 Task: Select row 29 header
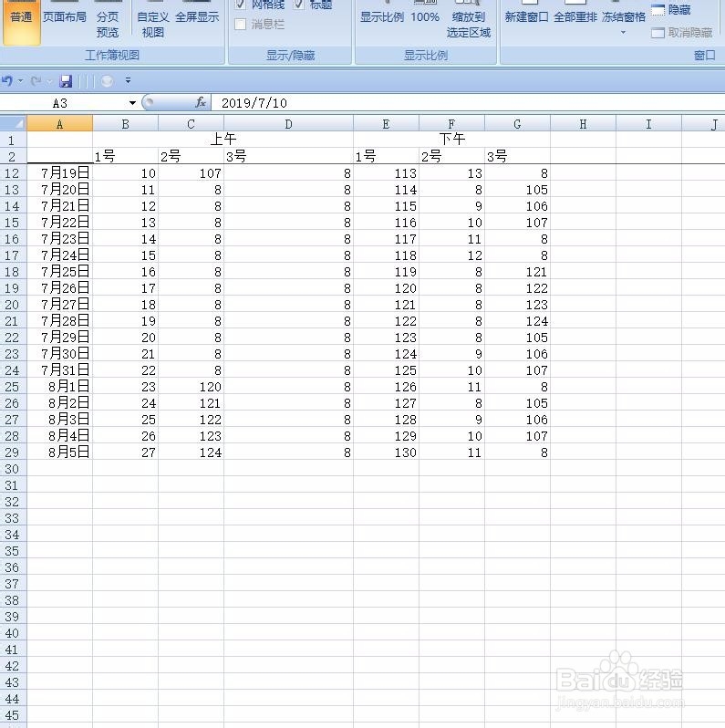tap(13, 452)
